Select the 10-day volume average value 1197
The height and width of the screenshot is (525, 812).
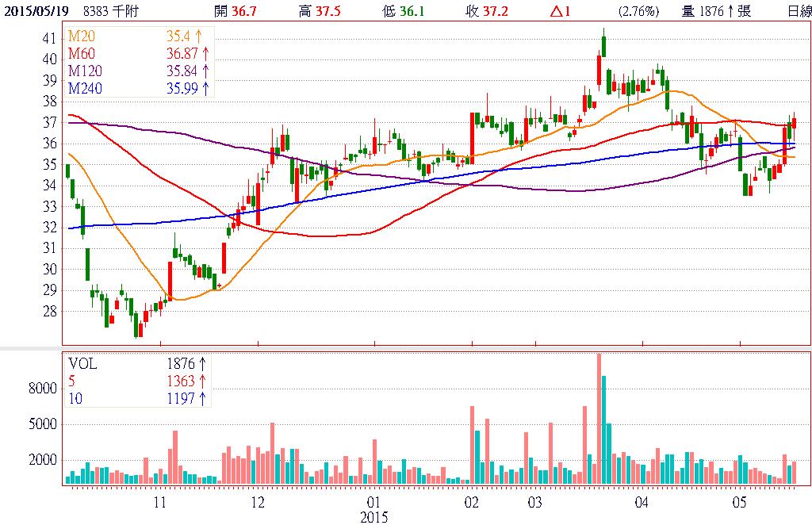tap(180, 398)
